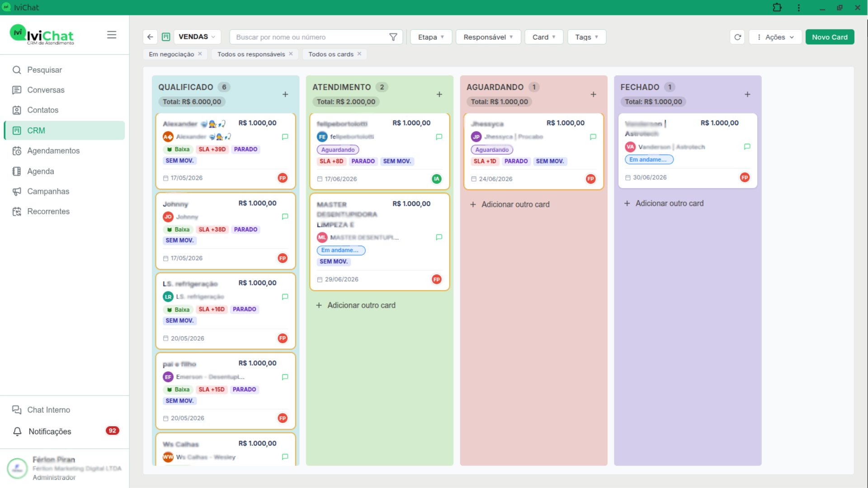Click the IviChat logo
The width and height of the screenshot is (868, 488).
tap(42, 35)
